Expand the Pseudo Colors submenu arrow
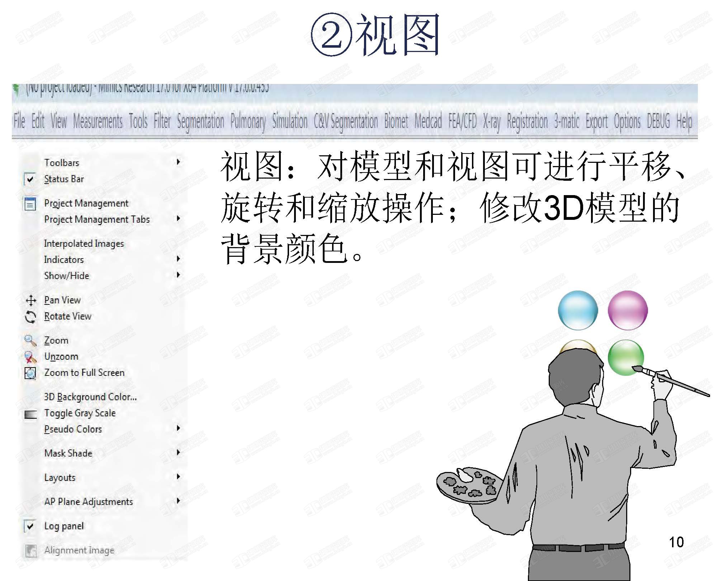The image size is (728, 581). [178, 428]
